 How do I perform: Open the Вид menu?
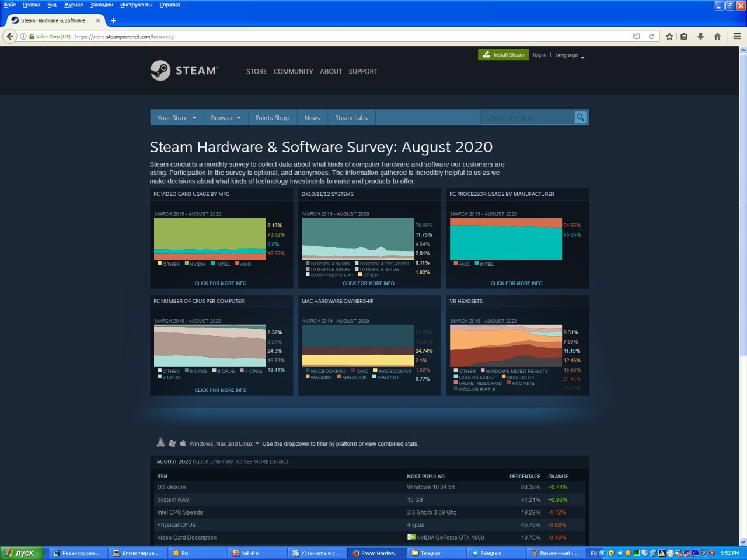pyautogui.click(x=52, y=5)
